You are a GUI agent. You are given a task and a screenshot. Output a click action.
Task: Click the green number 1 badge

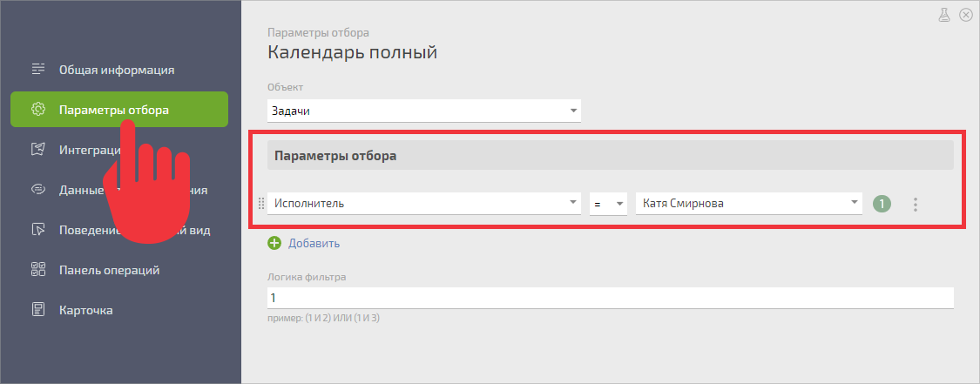882,204
